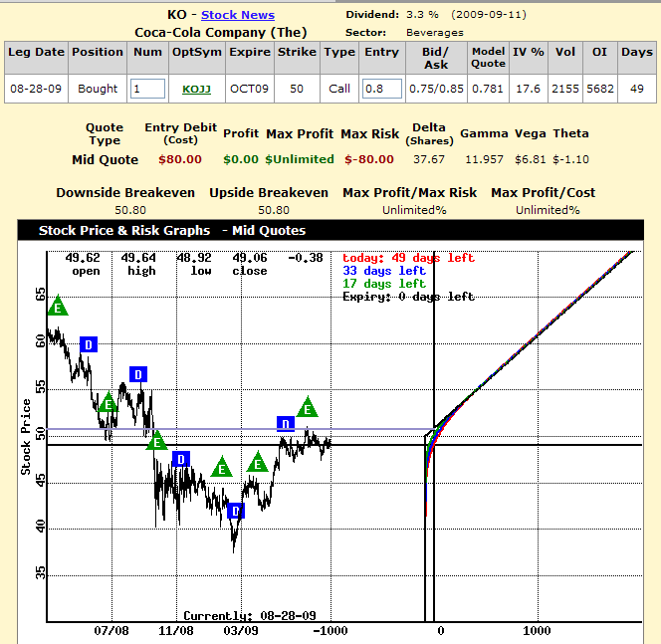Screen dimensions: 661x644
Task: Click the '$Unlimited' max profit value
Action: point(300,159)
